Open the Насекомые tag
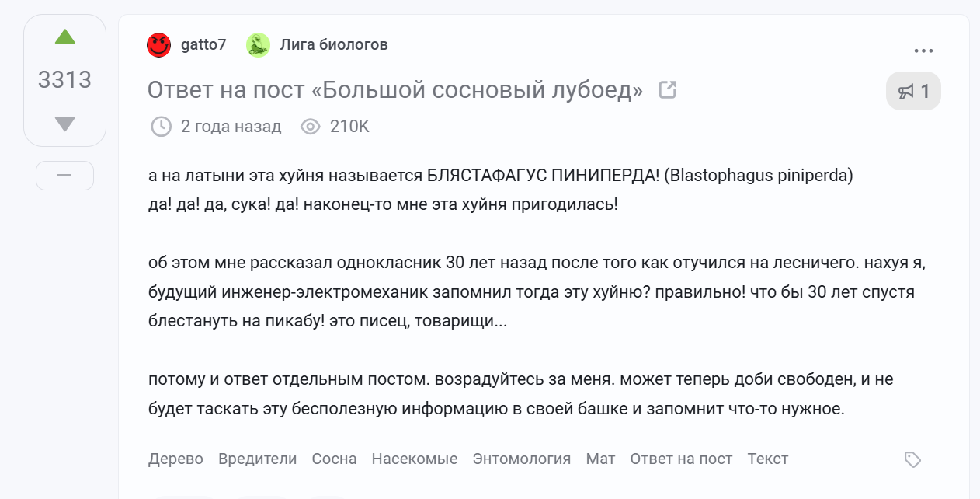Viewport: 980px width, 499px height. point(415,459)
